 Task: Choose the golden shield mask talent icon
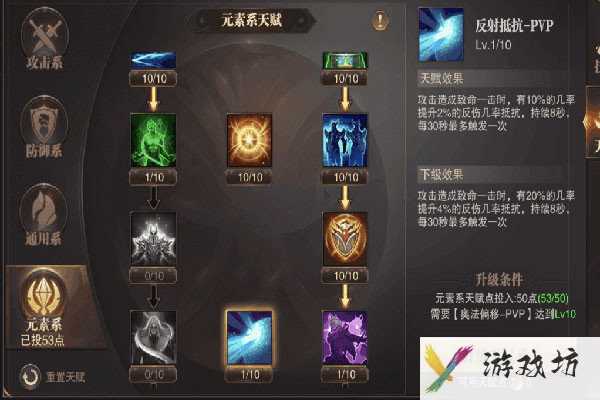pos(345,238)
